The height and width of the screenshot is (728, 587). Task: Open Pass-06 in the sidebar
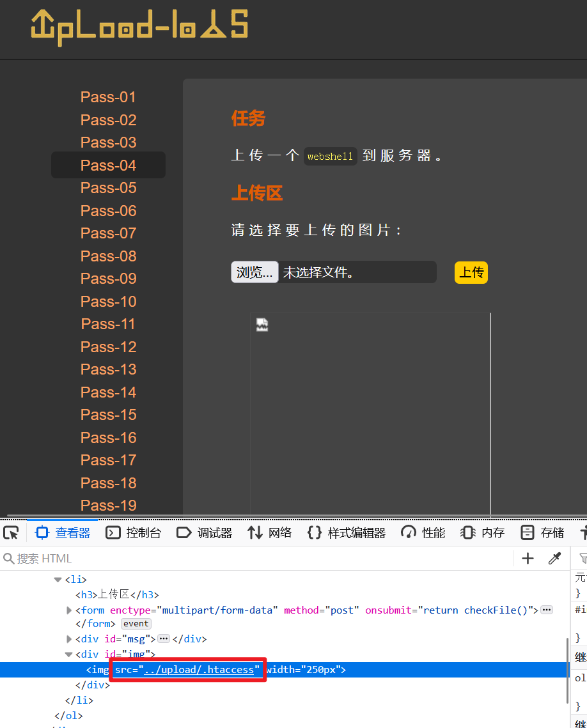(108, 210)
